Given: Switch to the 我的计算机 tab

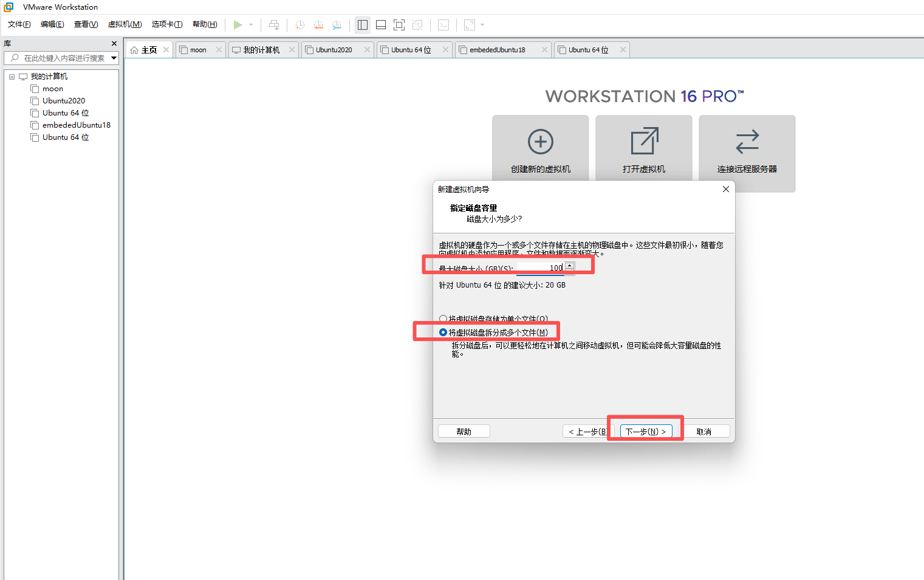Looking at the screenshot, I should [261, 50].
